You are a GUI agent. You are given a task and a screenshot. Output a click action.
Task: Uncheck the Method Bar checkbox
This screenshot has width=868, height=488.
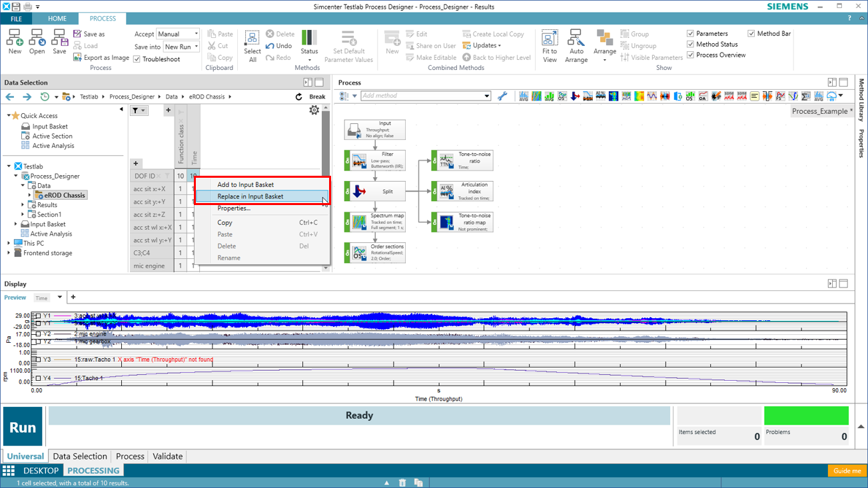coord(751,33)
